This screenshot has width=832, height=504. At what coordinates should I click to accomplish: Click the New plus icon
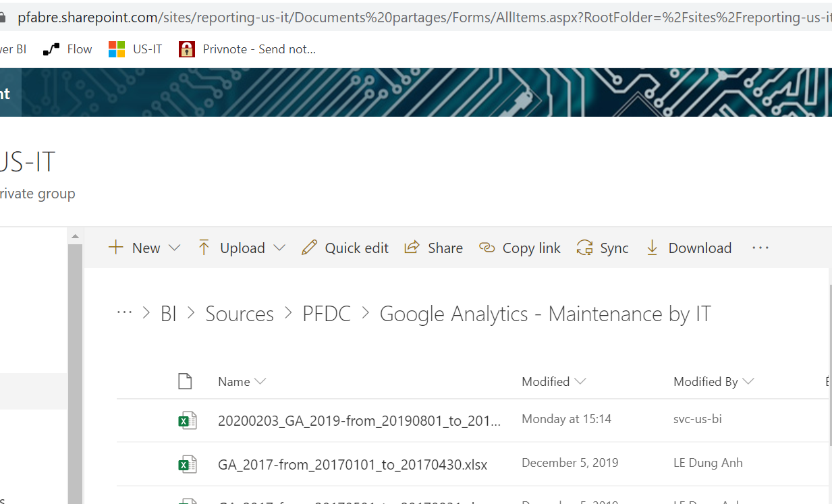[x=116, y=248]
